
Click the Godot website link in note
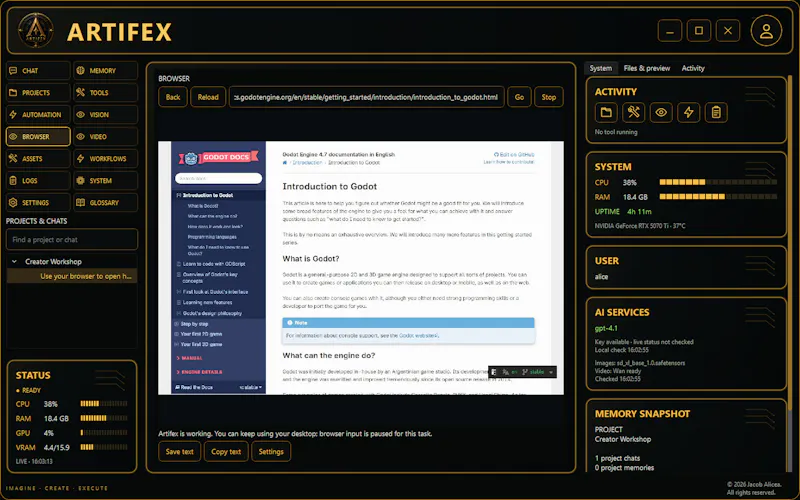tap(418, 336)
